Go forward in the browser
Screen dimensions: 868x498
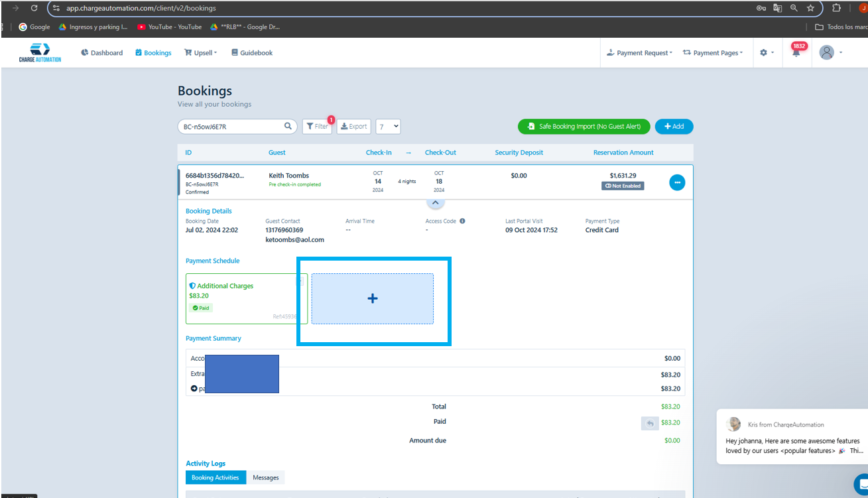[x=15, y=8]
